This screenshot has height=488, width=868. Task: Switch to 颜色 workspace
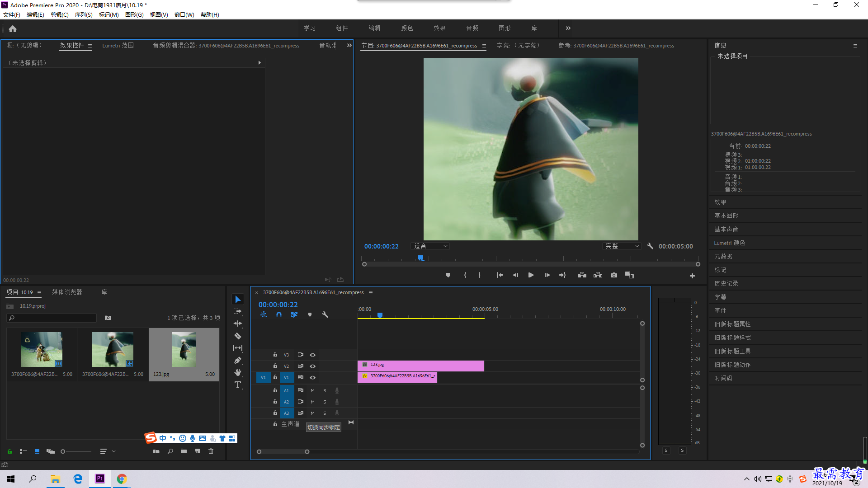click(407, 28)
